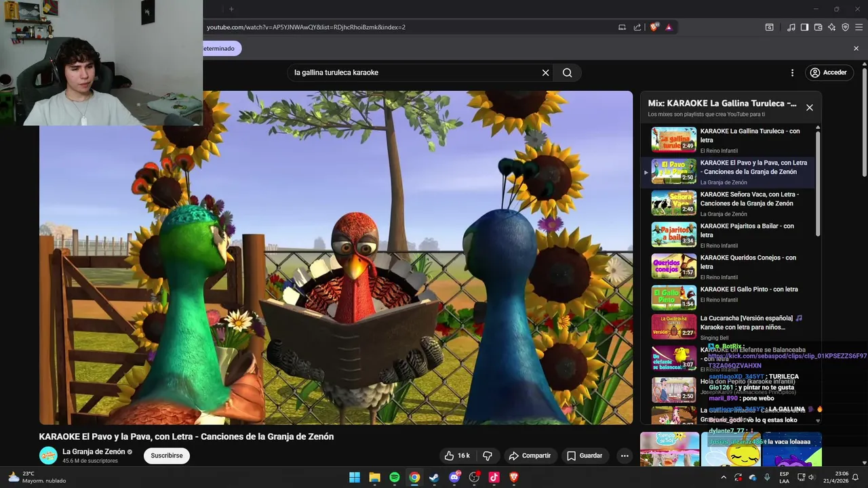The image size is (868, 488).
Task: Open the tab search icon in toolbar
Action: click(769, 27)
